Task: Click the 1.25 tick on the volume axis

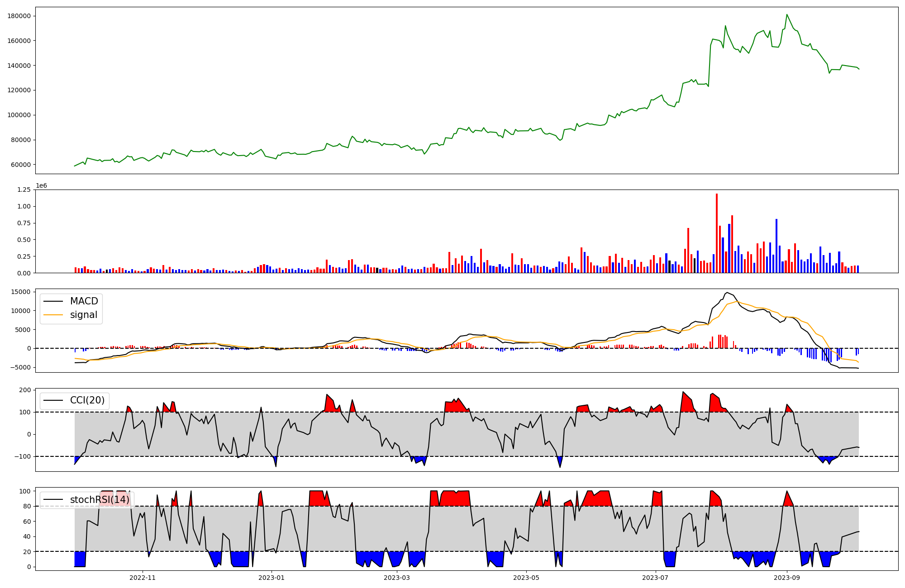Action: [x=24, y=190]
